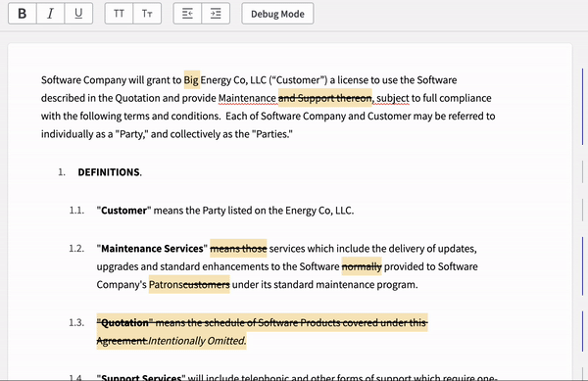Increase indent with indent icon
The image size is (588, 381).
coord(216,14)
